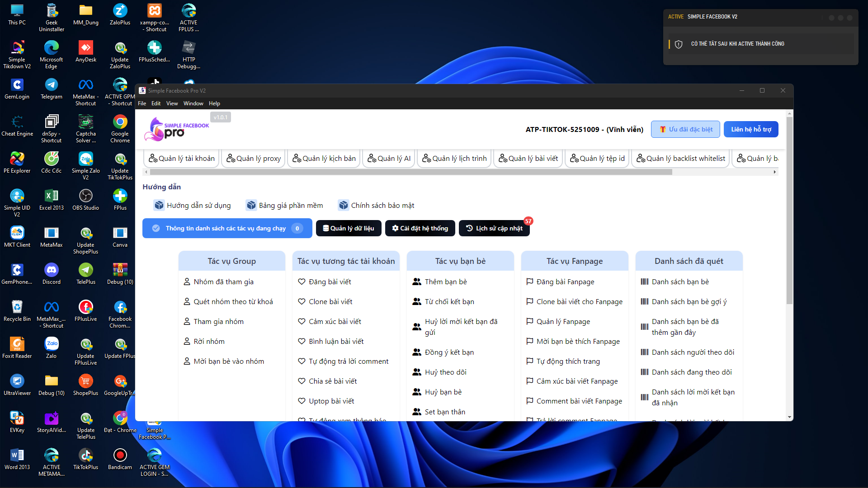Screen dimensions: 868x488
Task: Select the Canva desktop icon
Action: [x=120, y=237]
